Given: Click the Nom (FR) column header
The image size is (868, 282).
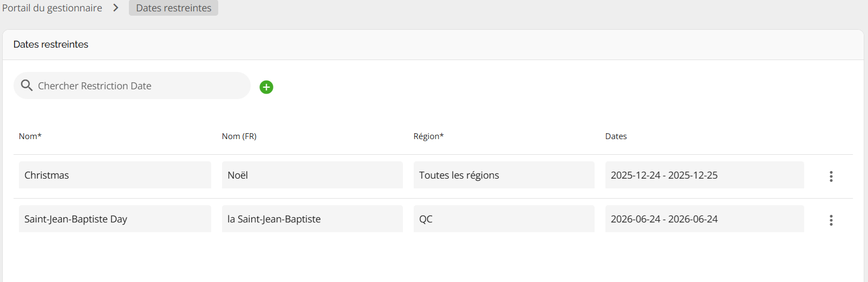Looking at the screenshot, I should click(239, 136).
